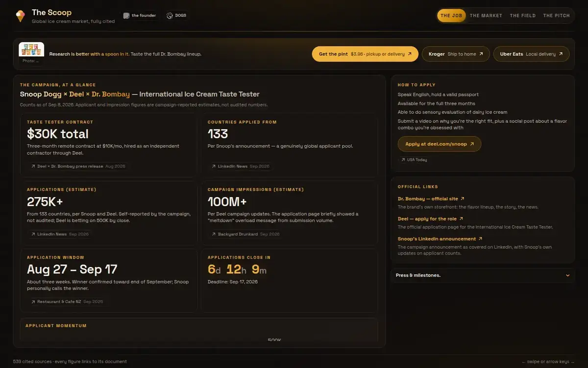This screenshot has width=588, height=368.
Task: Click arrow icon on USA Today chip
Action: tap(403, 160)
